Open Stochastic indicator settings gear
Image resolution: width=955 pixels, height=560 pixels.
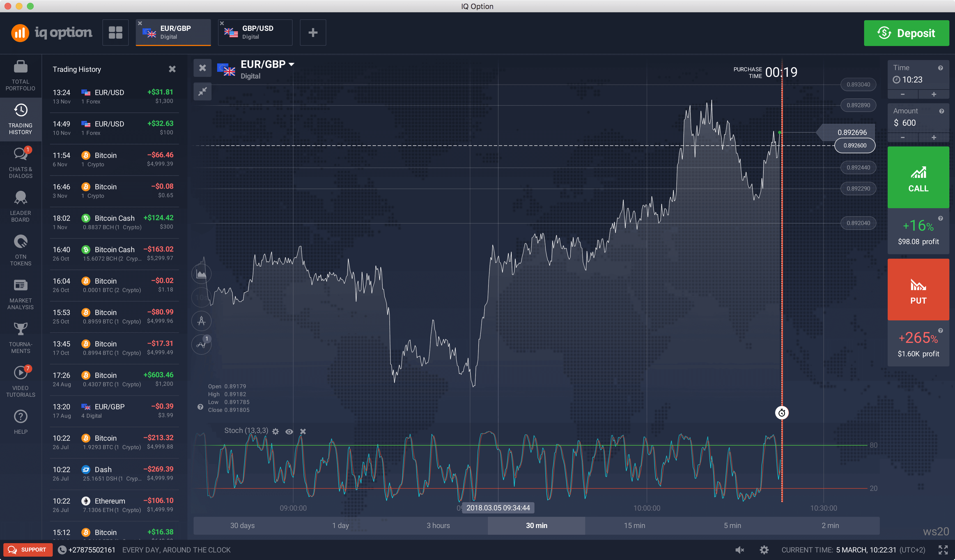point(276,432)
